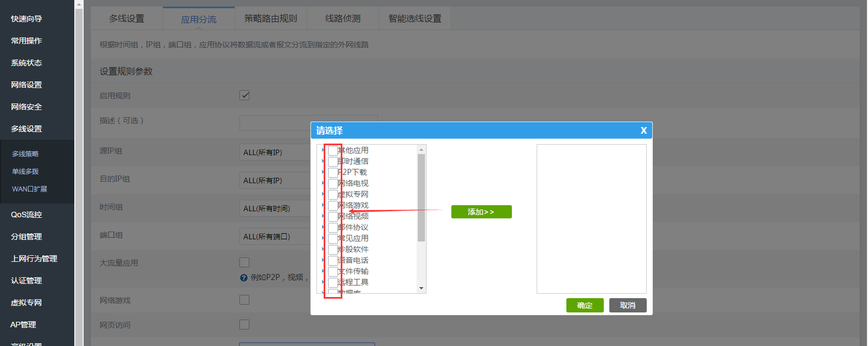
Task: Click the empty selected-items box on the right
Action: pyautogui.click(x=591, y=219)
